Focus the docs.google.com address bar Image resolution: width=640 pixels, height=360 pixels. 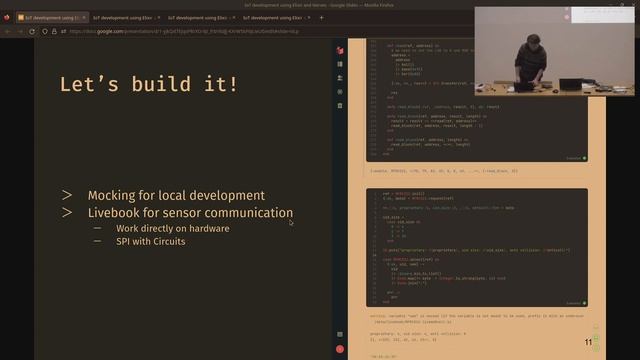pyautogui.click(x=184, y=31)
